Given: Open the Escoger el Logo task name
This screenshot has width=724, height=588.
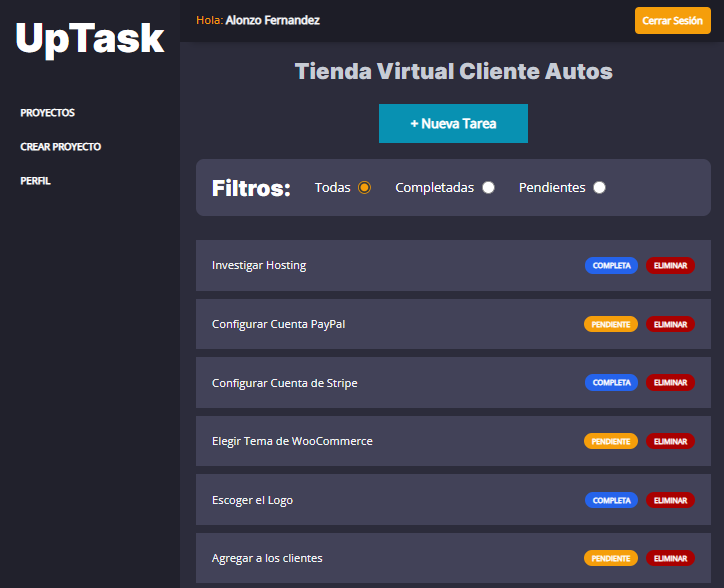Looking at the screenshot, I should click(252, 500).
